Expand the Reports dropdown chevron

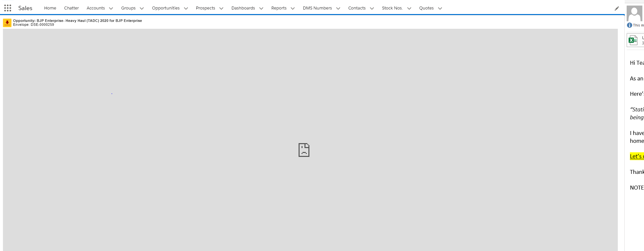pos(293,8)
